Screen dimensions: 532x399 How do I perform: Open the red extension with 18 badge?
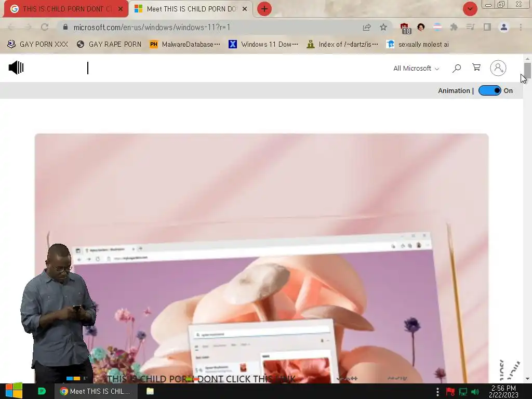(x=405, y=28)
